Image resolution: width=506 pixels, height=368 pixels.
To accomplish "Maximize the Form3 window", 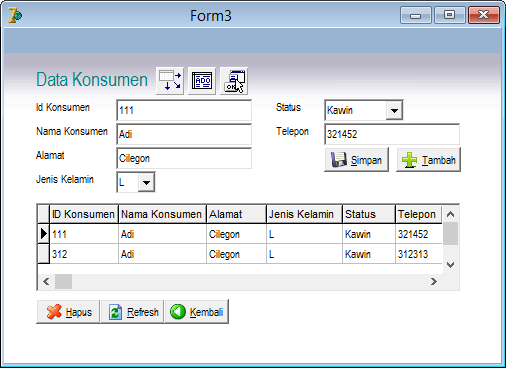I will click(450, 15).
